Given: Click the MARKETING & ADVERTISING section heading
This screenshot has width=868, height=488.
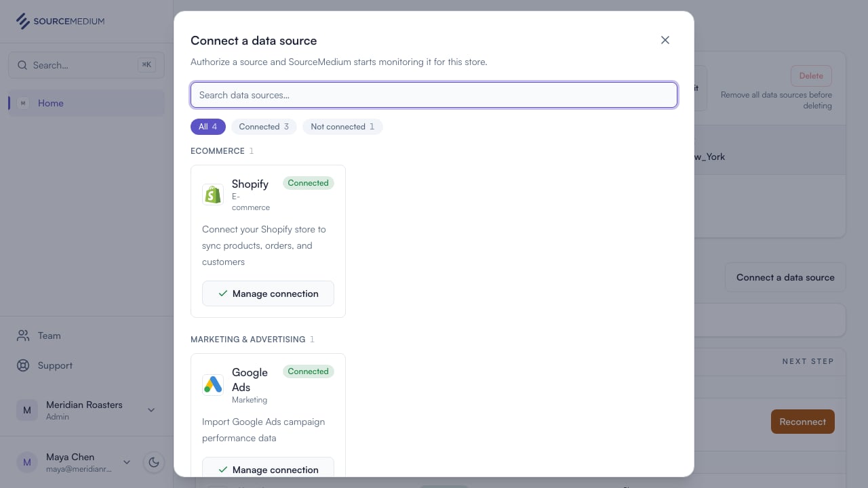Looking at the screenshot, I should pyautogui.click(x=248, y=340).
